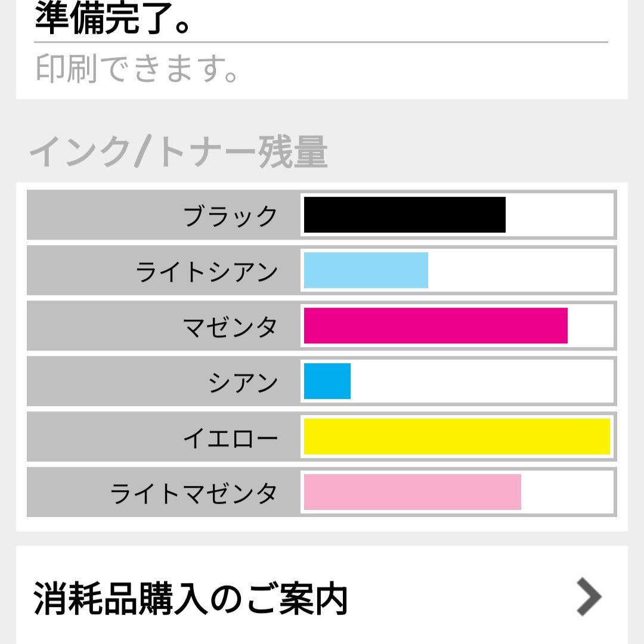Select the シアン ink label

click(243, 382)
